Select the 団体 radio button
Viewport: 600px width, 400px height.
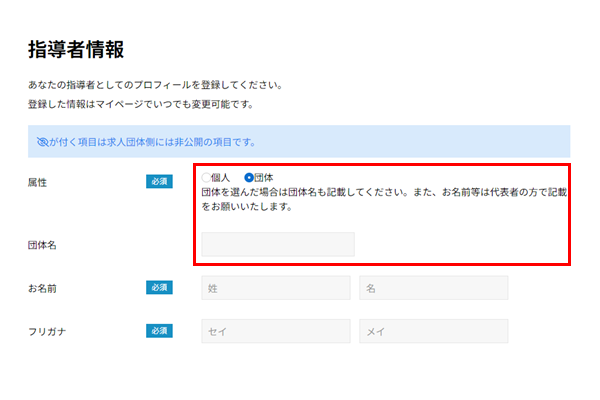point(249,178)
